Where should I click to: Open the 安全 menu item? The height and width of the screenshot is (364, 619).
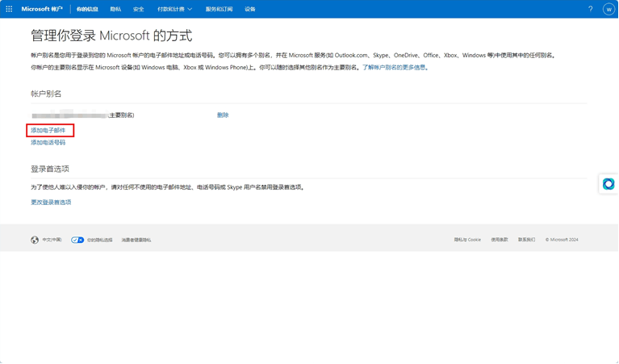139,9
